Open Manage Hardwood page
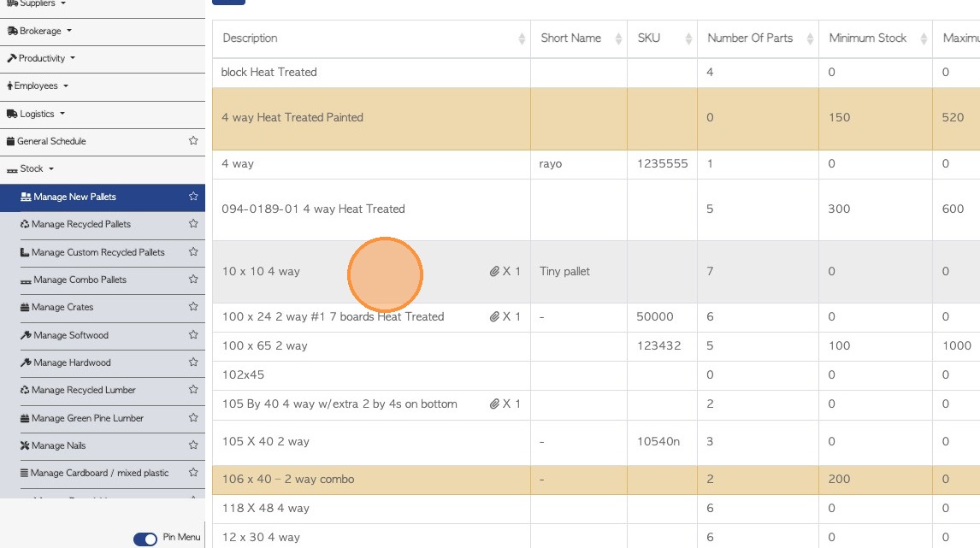 (72, 362)
